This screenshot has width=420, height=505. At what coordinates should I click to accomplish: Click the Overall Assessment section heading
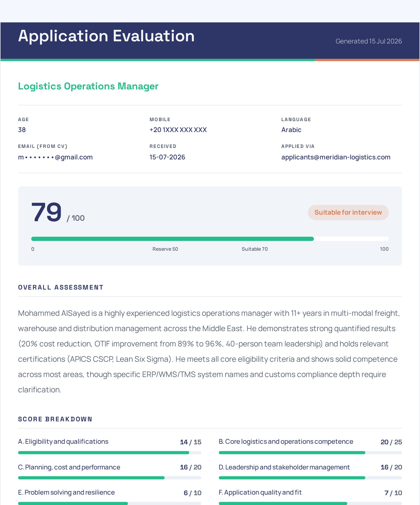pyautogui.click(x=61, y=287)
